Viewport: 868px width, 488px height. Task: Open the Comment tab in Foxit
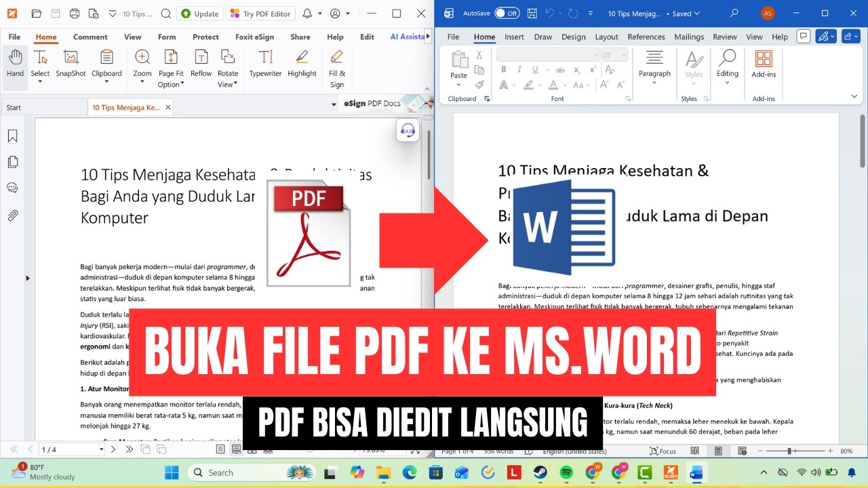tap(90, 37)
